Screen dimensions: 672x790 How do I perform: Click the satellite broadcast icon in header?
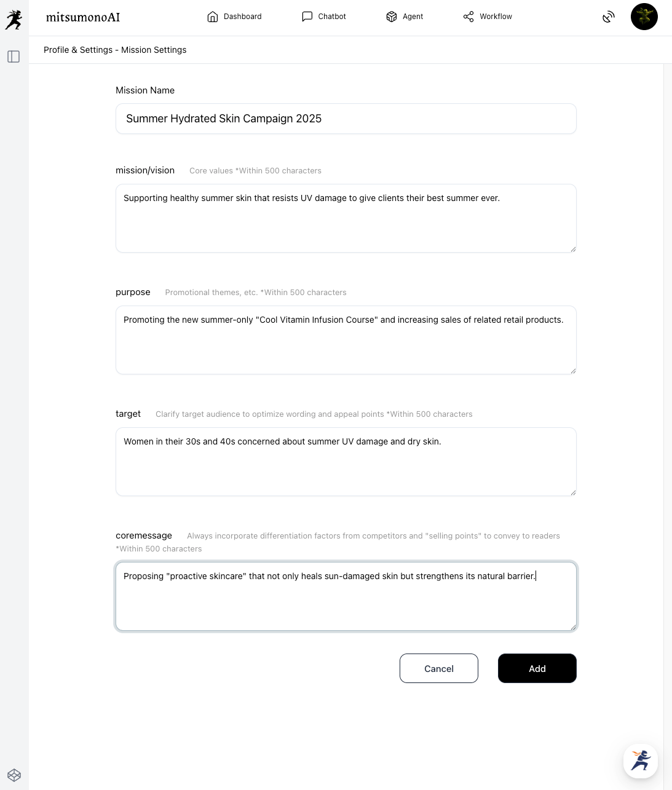609,17
